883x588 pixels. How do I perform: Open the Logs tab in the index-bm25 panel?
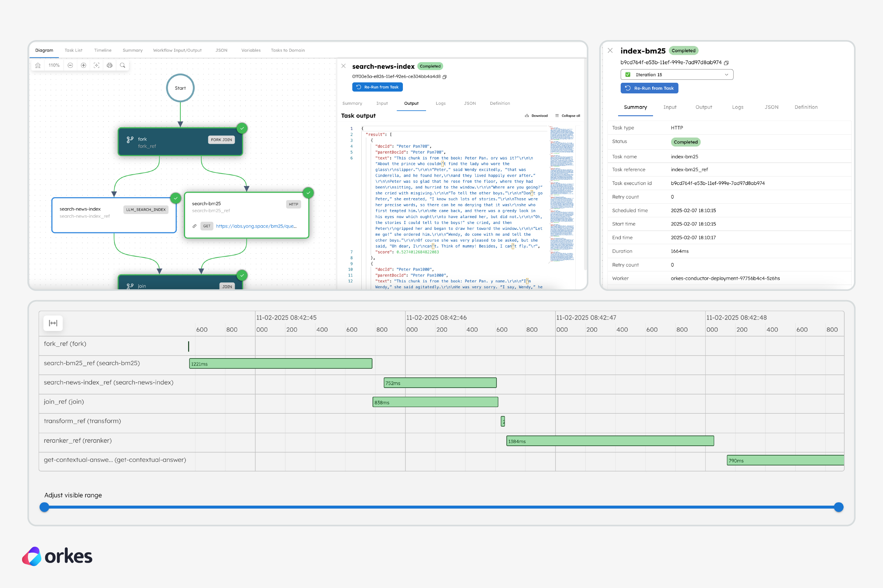coord(737,107)
